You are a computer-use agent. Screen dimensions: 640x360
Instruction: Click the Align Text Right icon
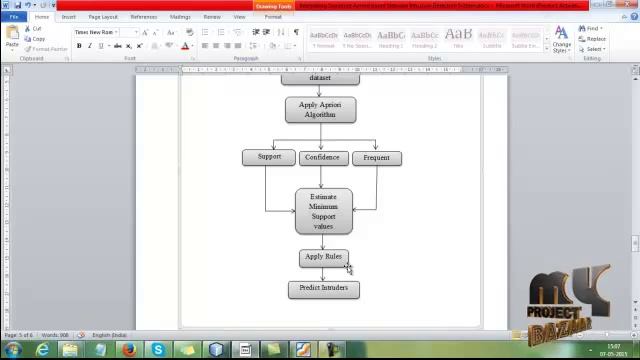(x=227, y=46)
